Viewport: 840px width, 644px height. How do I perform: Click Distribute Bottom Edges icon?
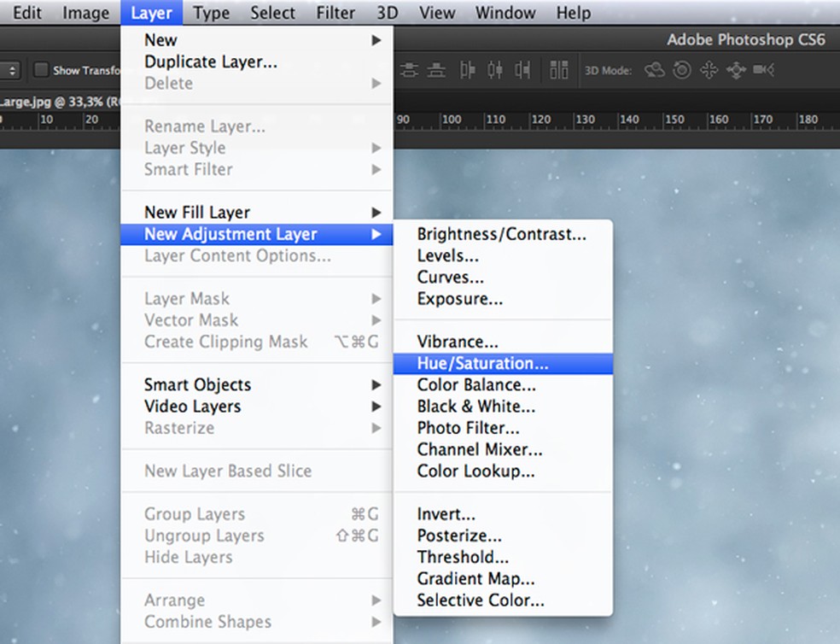436,70
